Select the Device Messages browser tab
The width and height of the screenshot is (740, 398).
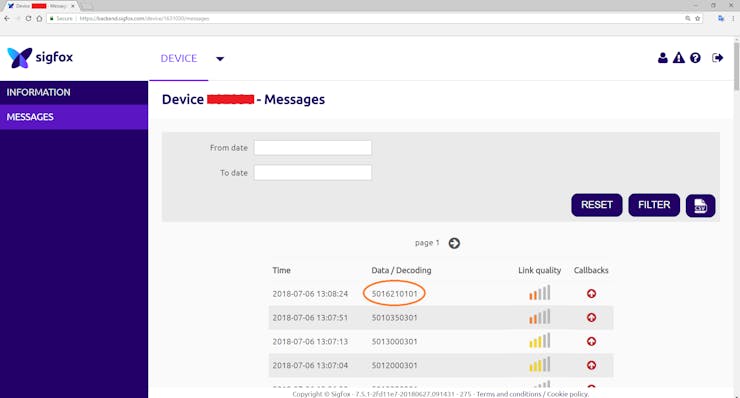(x=42, y=6)
